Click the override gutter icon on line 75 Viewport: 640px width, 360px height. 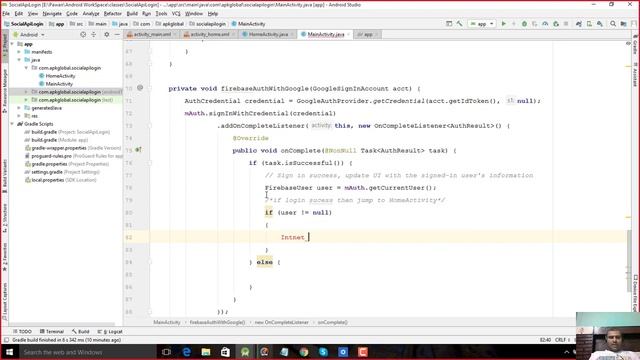click(x=138, y=150)
